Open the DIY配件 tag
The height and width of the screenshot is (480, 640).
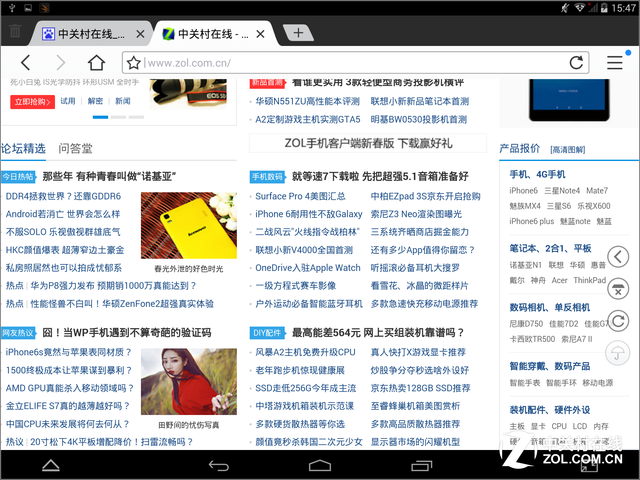click(x=267, y=333)
